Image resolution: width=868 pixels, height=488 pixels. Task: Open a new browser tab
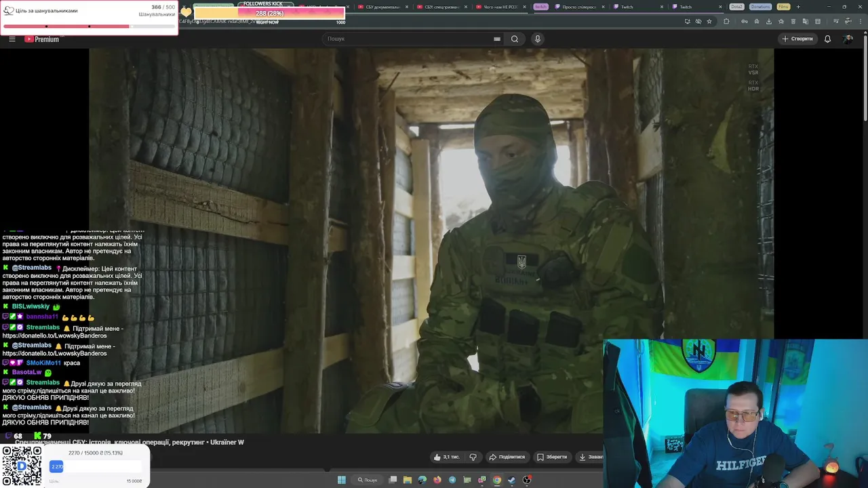[798, 7]
